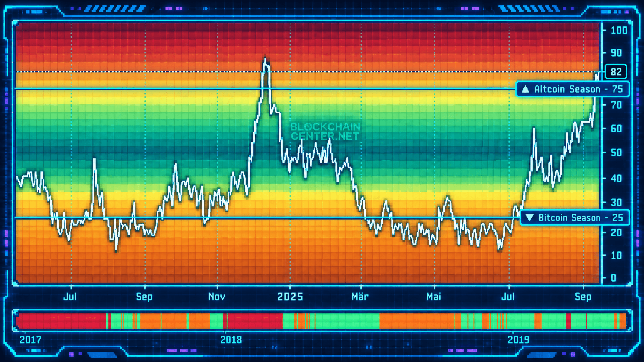Click the 40 y-axis label
The height and width of the screenshot is (362, 644).
616,178
